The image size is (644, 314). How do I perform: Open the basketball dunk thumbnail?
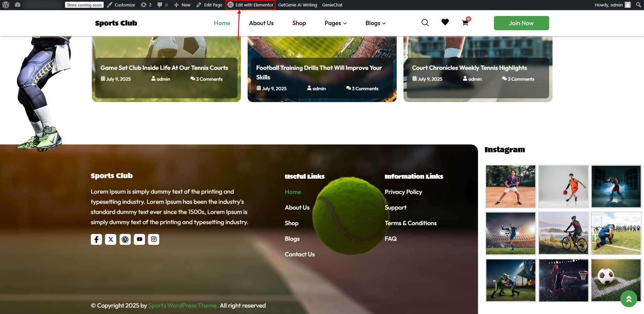point(563,280)
